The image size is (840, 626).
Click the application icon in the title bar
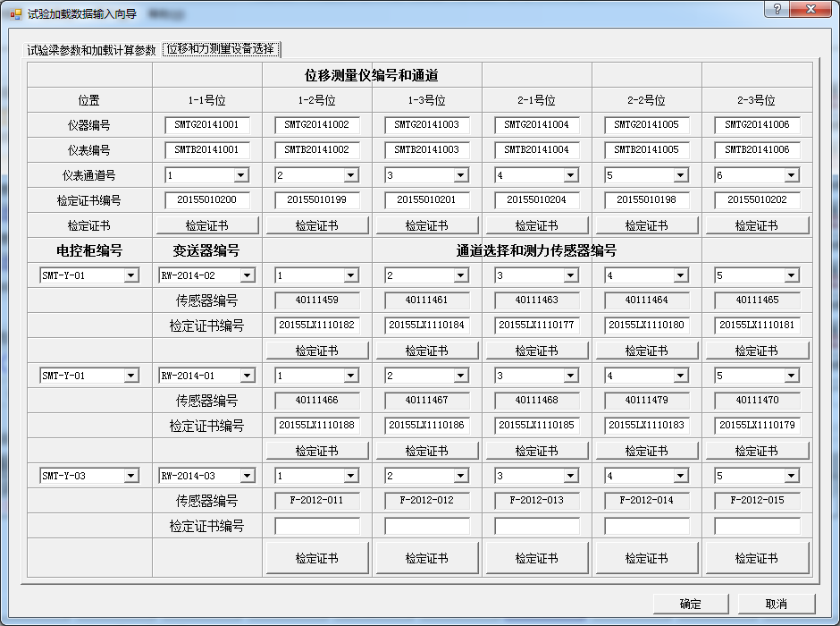pos(15,14)
